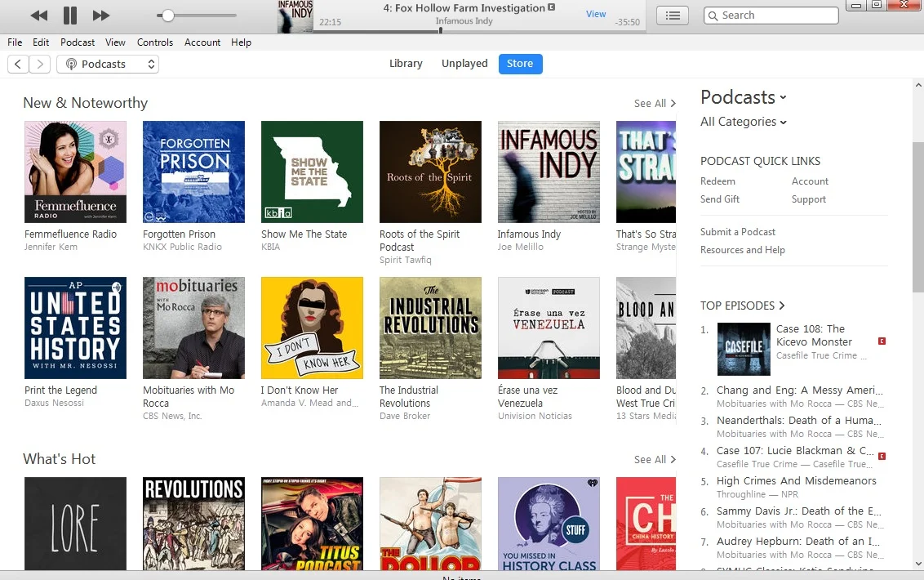
Task: Expand the TOP EPISODES chevron
Action: tap(782, 305)
